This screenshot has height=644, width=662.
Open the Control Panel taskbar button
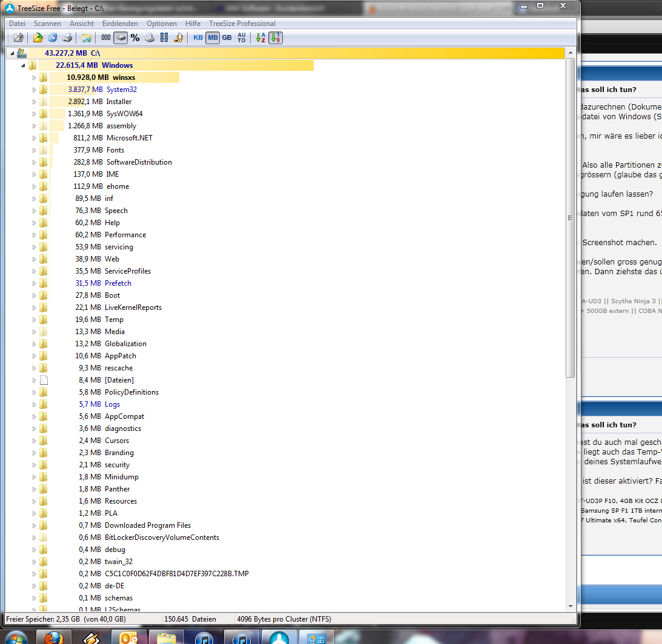pyautogui.click(x=317, y=637)
